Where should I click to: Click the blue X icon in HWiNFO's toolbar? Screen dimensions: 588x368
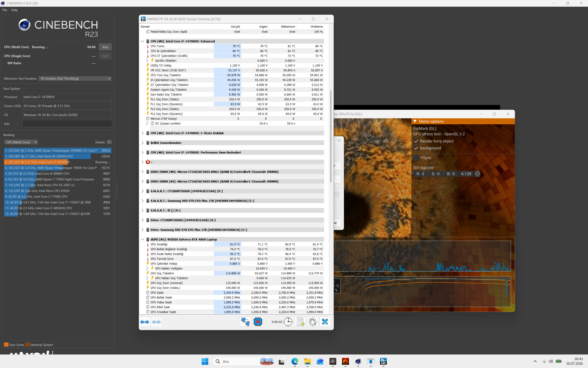[325, 322]
